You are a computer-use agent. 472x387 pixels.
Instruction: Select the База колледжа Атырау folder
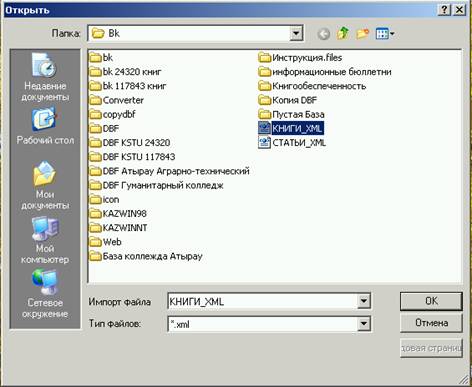click(146, 256)
